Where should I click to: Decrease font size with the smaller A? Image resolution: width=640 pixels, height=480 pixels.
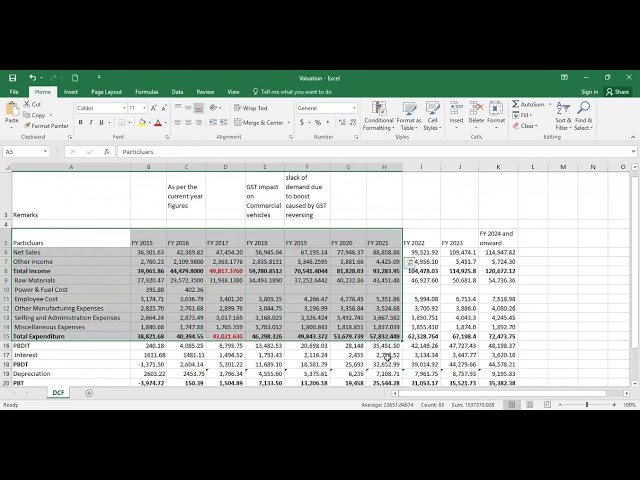pyautogui.click(x=164, y=108)
